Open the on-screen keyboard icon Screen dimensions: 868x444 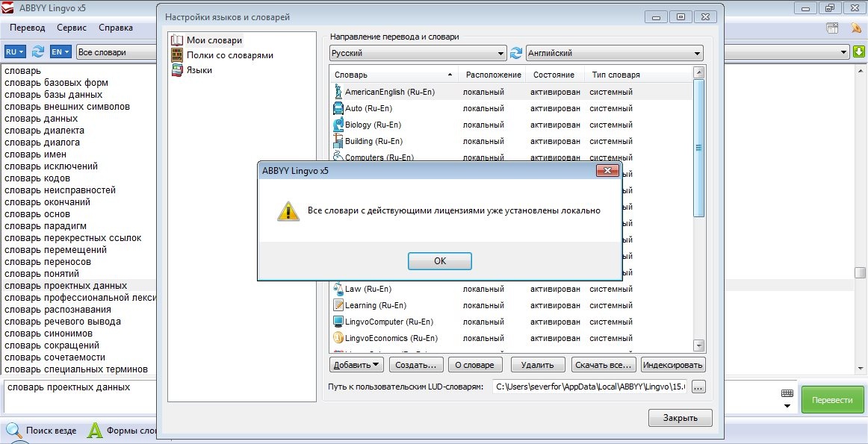pos(787,393)
